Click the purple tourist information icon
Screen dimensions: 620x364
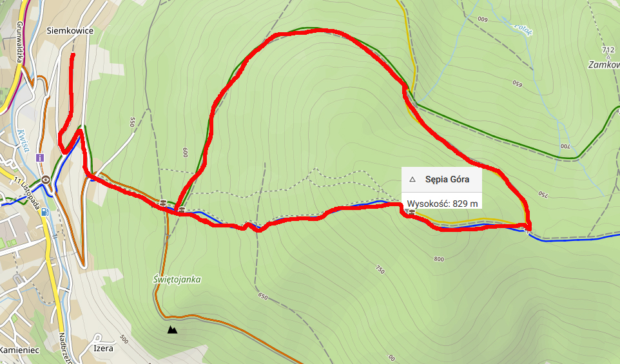(x=40, y=158)
